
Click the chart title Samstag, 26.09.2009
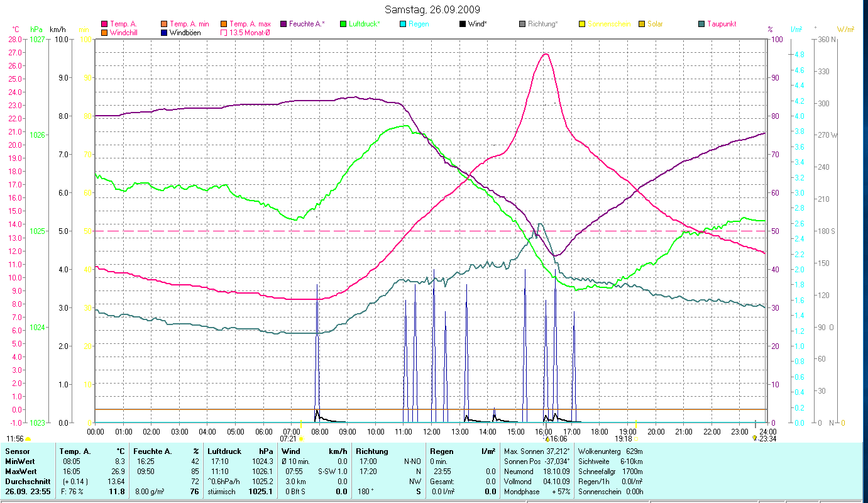coord(432,9)
